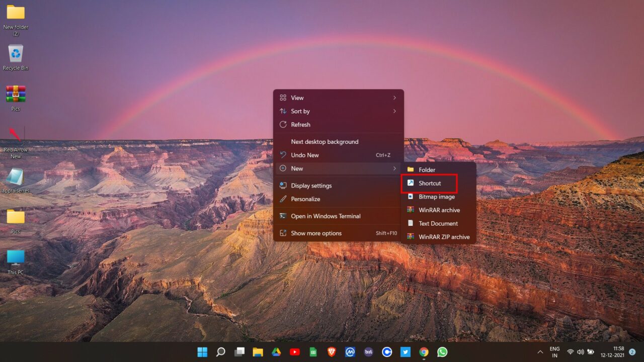Choose Undo New in context menu
Viewport: 644px width, 362px height.
click(x=339, y=155)
